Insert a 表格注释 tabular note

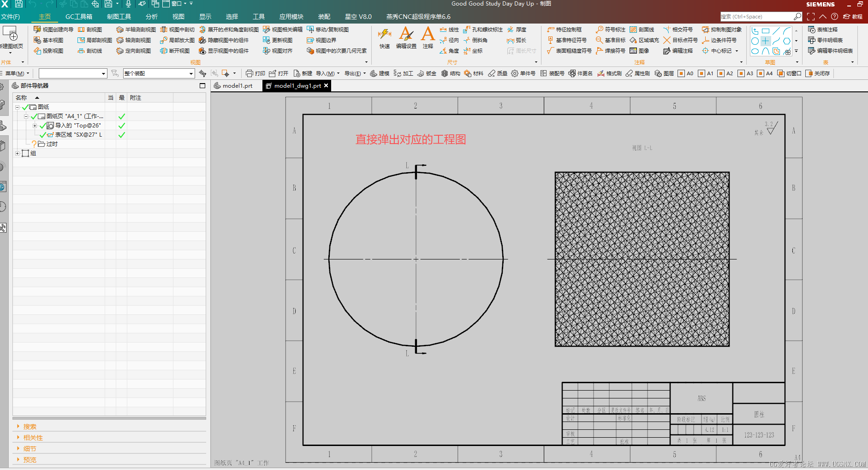point(823,30)
